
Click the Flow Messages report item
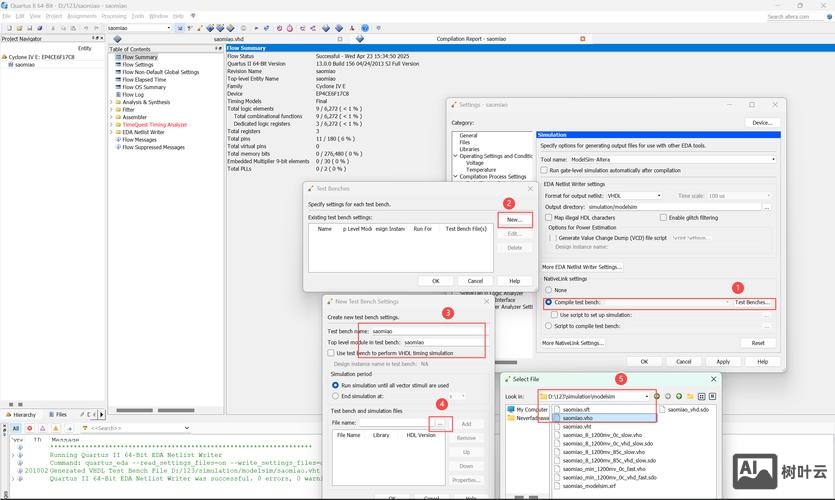tap(139, 140)
